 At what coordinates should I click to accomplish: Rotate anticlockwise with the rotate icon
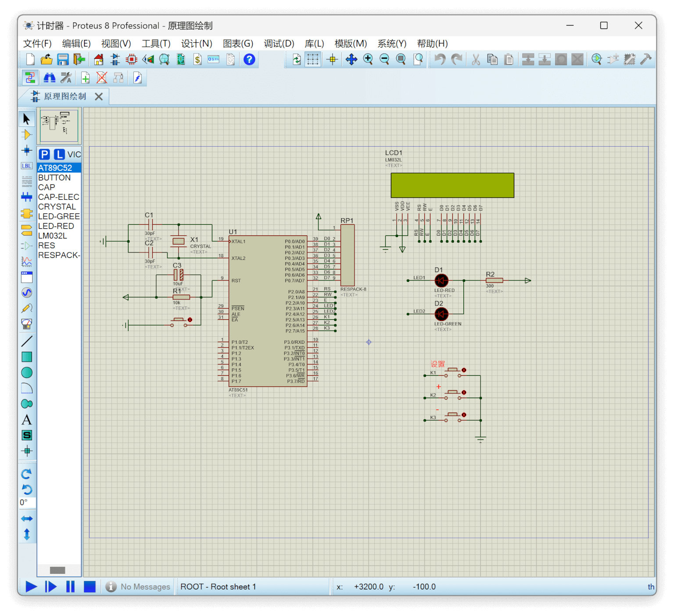point(27,490)
